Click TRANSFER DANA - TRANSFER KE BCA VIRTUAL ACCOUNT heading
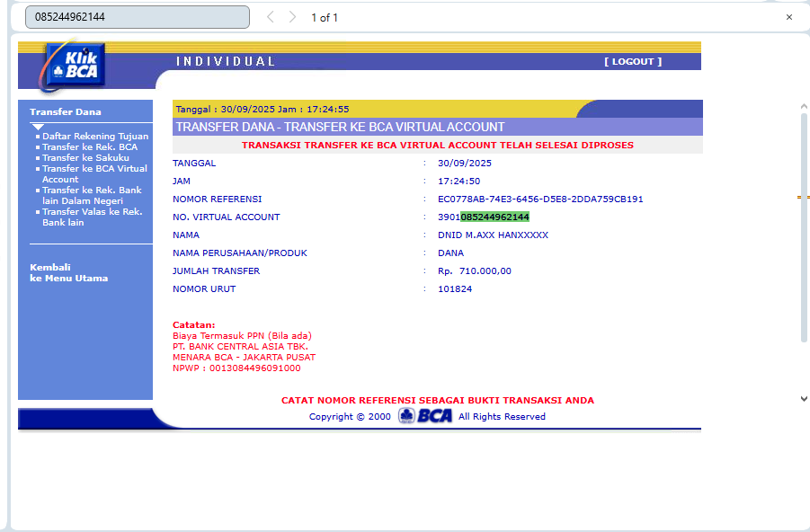810x532 pixels. [340, 127]
